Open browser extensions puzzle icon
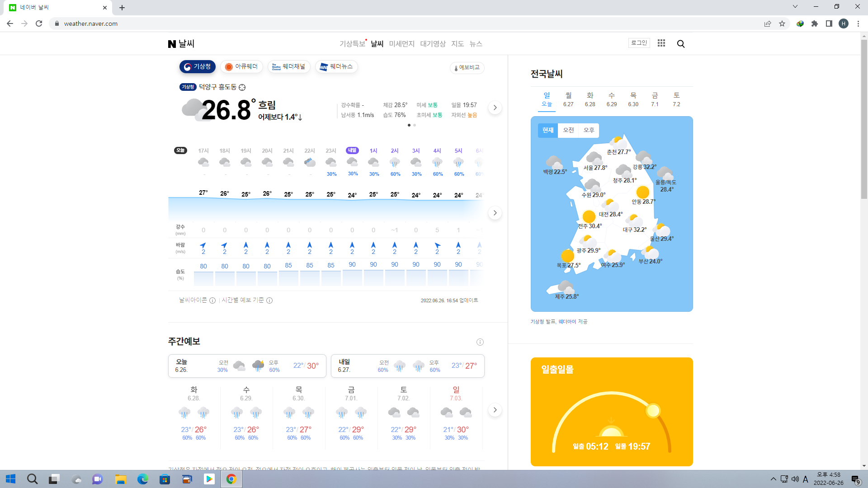868x488 pixels. pyautogui.click(x=815, y=23)
